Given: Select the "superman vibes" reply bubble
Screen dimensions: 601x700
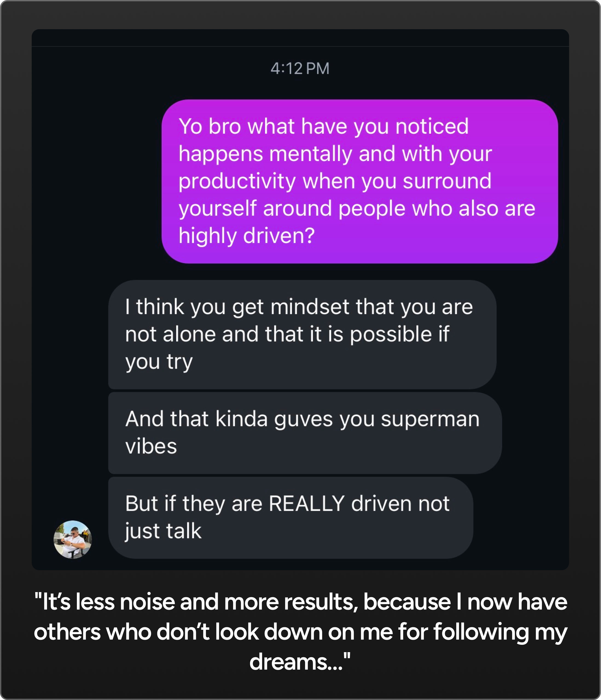Looking at the screenshot, I should [304, 433].
